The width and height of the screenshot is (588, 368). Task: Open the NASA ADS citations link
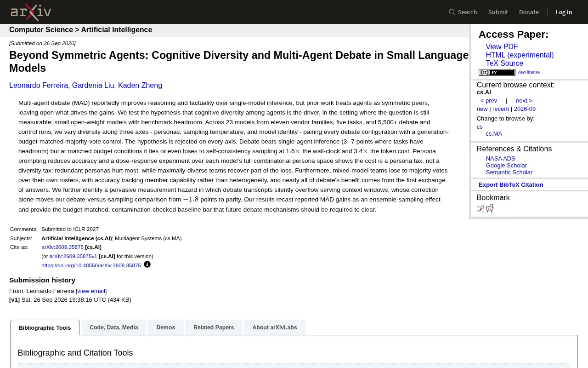[x=501, y=159]
